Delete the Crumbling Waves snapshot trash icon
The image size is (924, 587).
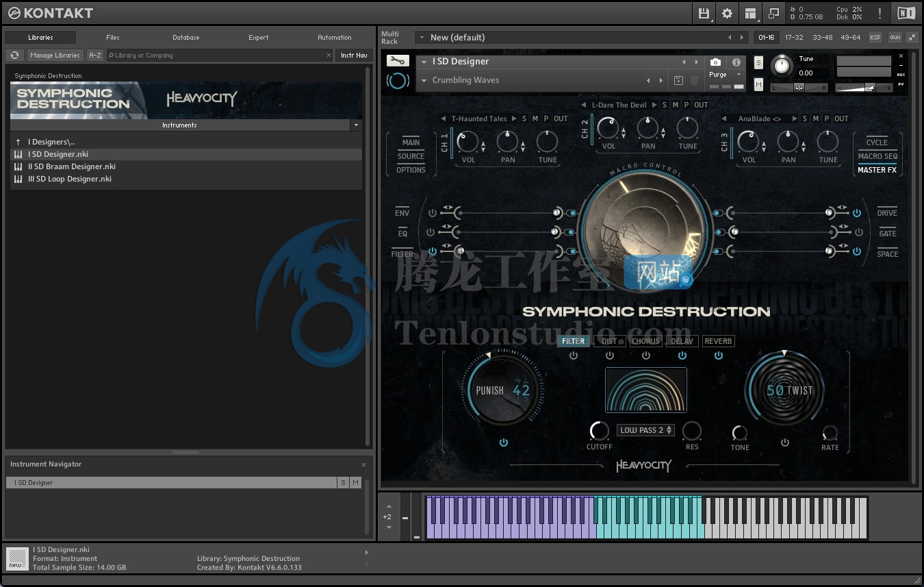point(694,81)
